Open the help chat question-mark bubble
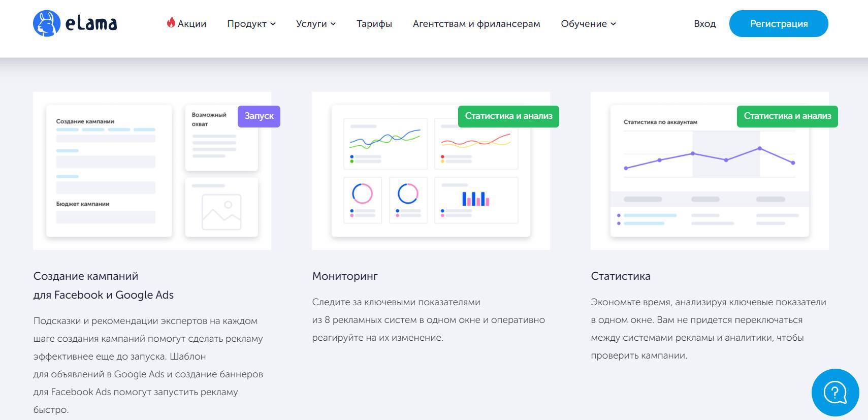Viewport: 868px width, 420px height. point(835,393)
